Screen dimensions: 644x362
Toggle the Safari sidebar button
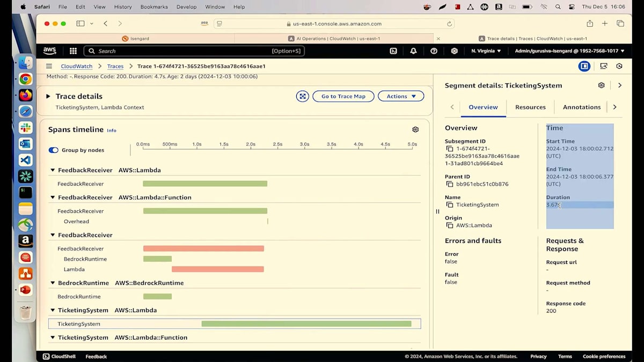coord(80,24)
